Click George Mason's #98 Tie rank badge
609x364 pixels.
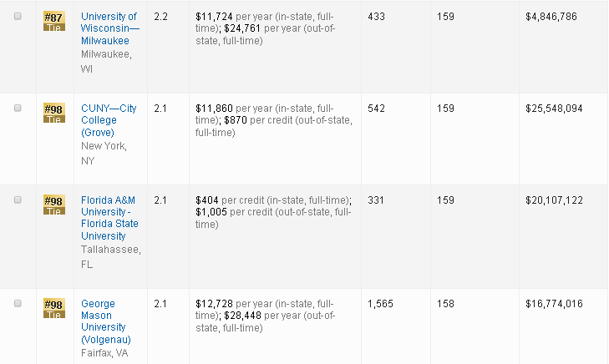(53, 308)
